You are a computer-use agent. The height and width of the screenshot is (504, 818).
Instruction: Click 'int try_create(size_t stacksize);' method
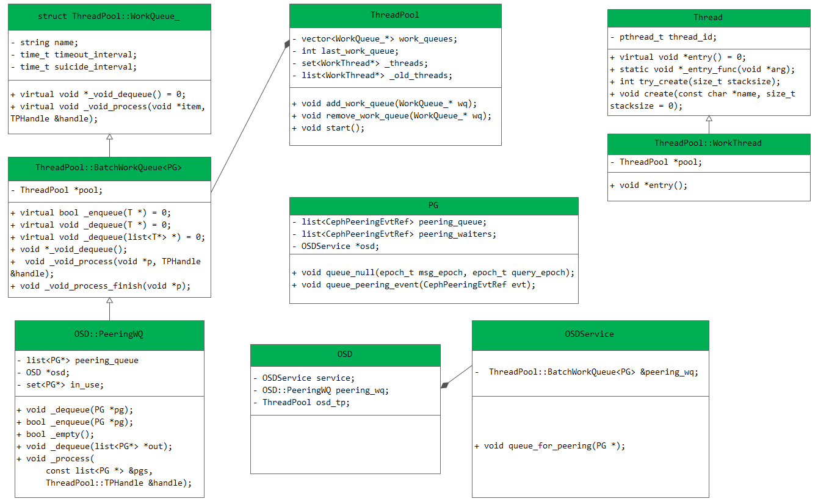point(695,81)
